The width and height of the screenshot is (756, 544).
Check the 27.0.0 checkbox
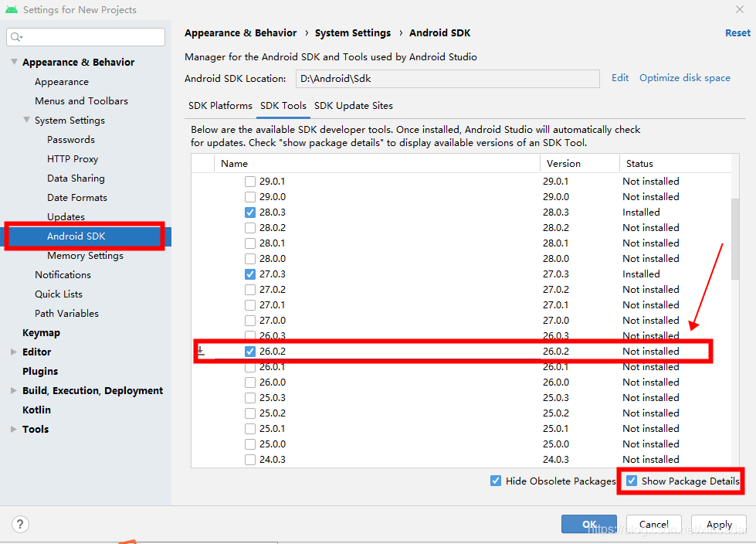click(249, 321)
